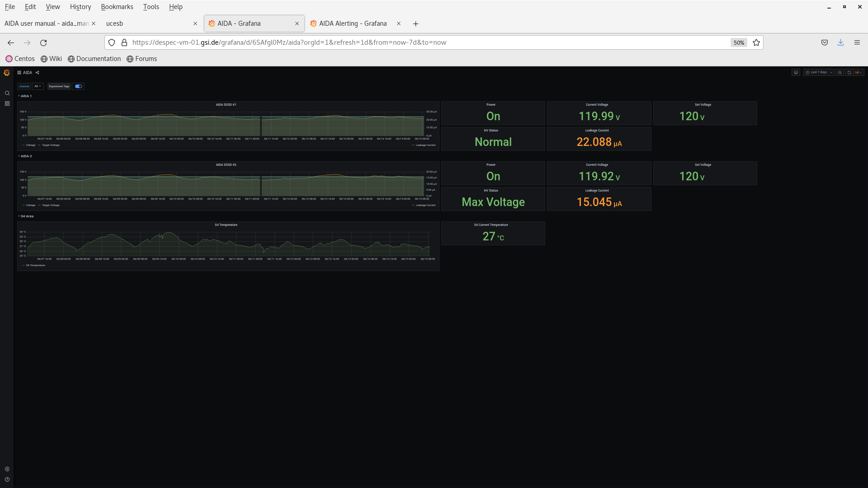Switch to the AIDA user manual tab
The image size is (868, 488).
click(x=47, y=23)
